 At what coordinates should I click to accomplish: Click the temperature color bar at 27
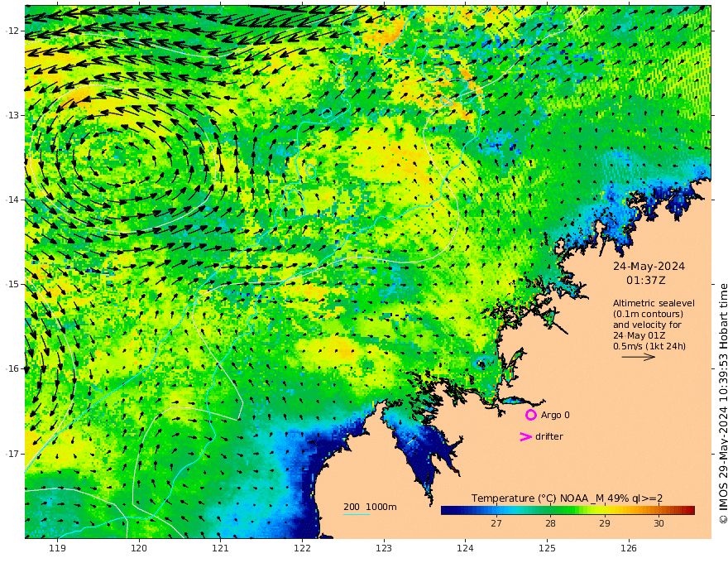coord(496,511)
